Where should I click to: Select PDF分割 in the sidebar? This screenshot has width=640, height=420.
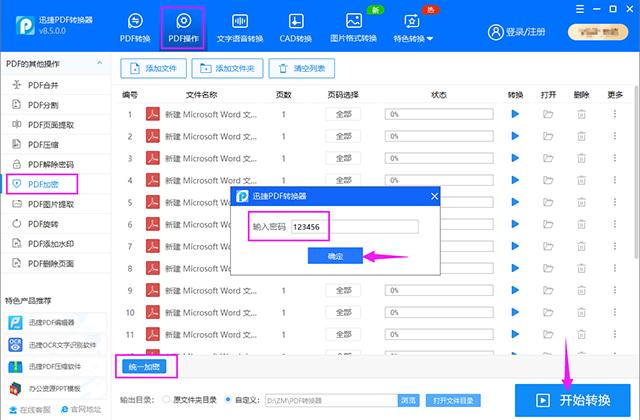coord(56,105)
